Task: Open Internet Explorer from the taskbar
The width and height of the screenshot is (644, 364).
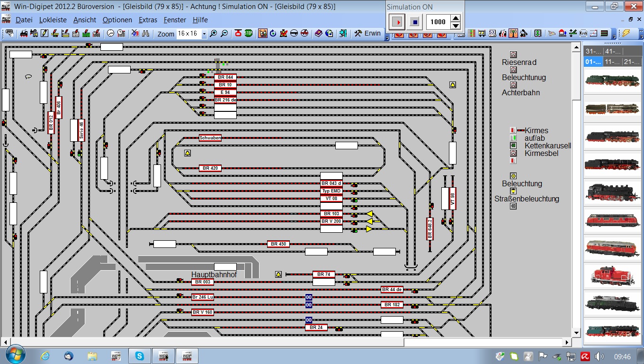Action: click(45, 355)
